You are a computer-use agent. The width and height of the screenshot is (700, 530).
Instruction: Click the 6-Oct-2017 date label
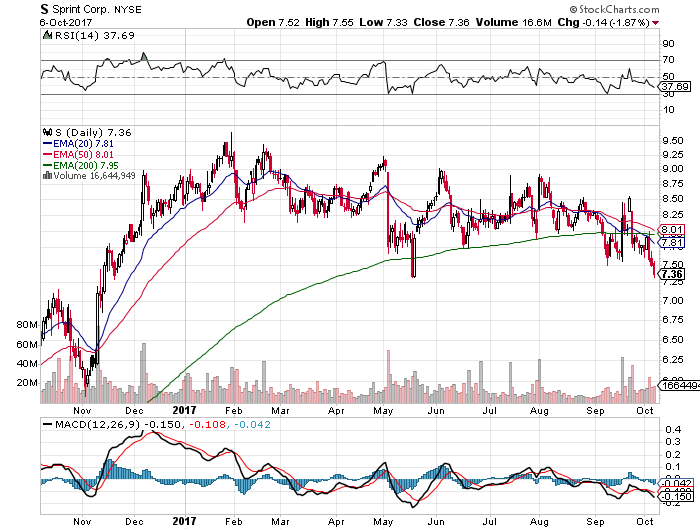coord(65,22)
